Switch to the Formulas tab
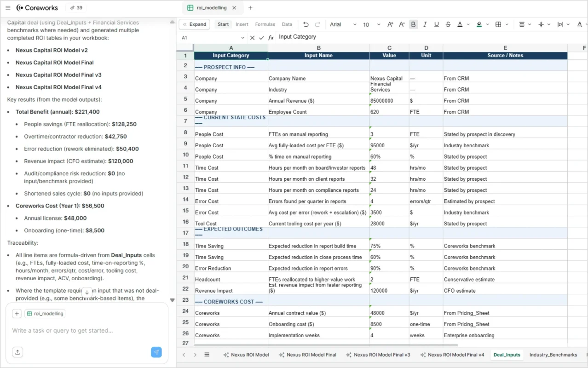 click(x=265, y=24)
